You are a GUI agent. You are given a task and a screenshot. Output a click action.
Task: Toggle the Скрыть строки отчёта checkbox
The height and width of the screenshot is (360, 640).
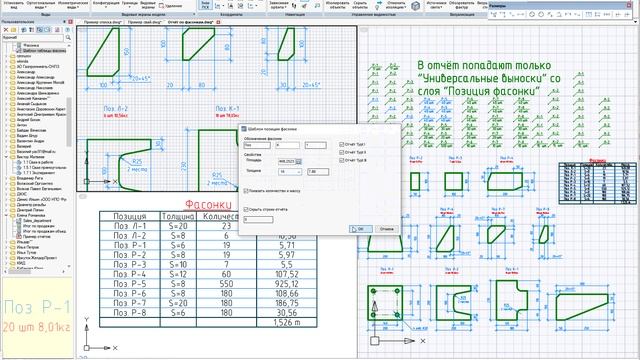click(x=246, y=209)
